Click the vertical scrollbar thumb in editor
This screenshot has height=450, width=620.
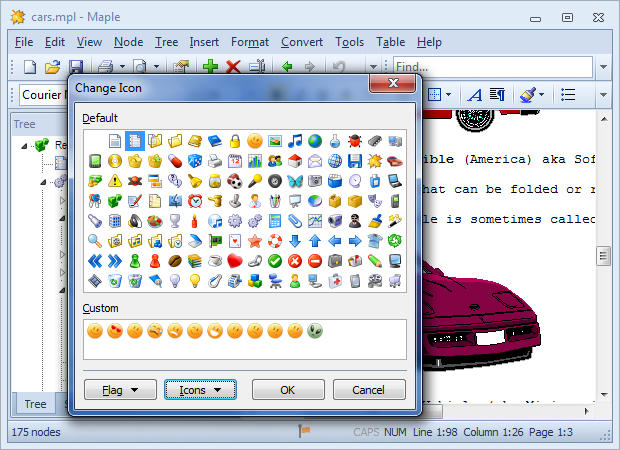[x=603, y=256]
